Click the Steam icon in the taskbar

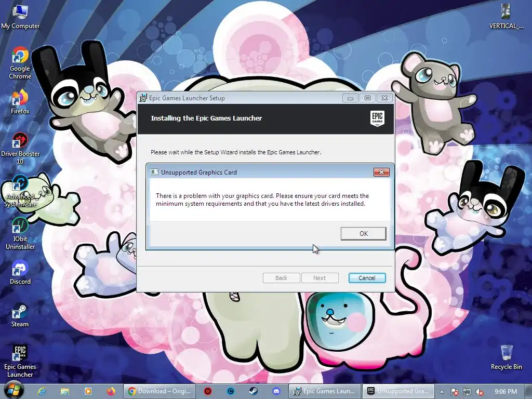click(254, 391)
